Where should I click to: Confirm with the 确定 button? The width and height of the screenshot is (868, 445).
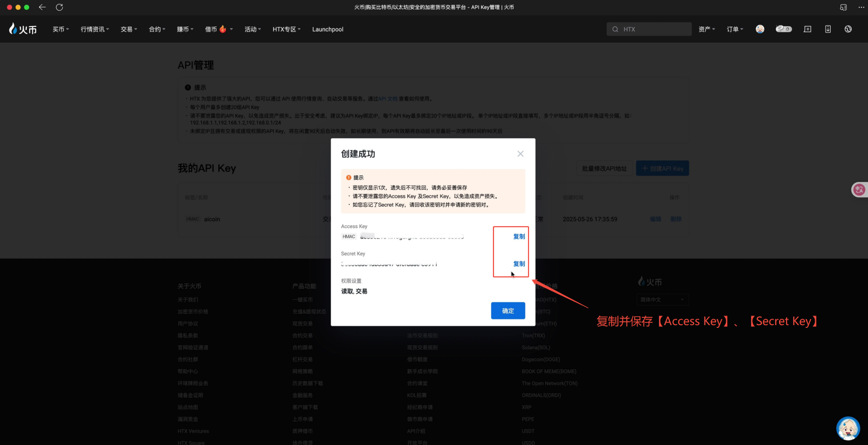[508, 311]
